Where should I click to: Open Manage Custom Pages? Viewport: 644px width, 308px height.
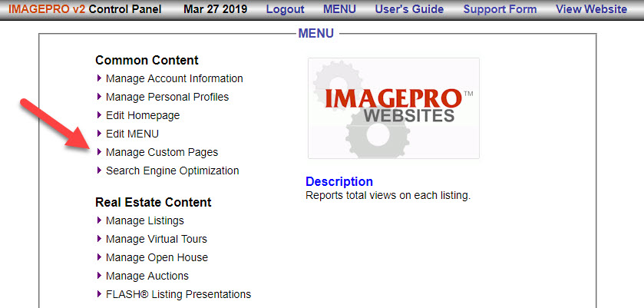[162, 152]
